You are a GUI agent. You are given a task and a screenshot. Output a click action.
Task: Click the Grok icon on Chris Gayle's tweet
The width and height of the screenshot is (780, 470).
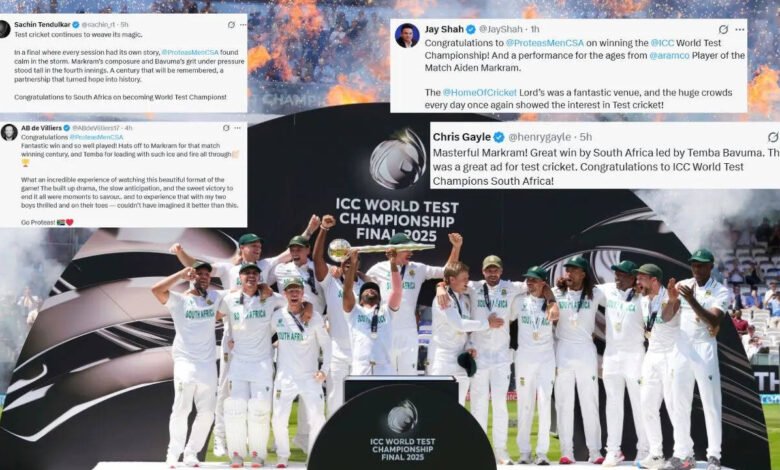pos(774,137)
